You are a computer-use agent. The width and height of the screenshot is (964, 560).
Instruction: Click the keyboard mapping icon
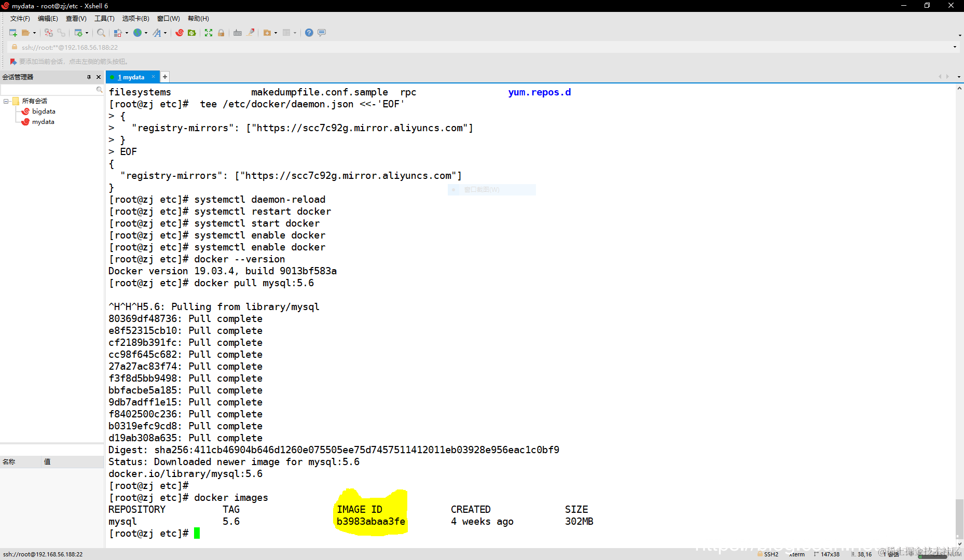(x=238, y=33)
